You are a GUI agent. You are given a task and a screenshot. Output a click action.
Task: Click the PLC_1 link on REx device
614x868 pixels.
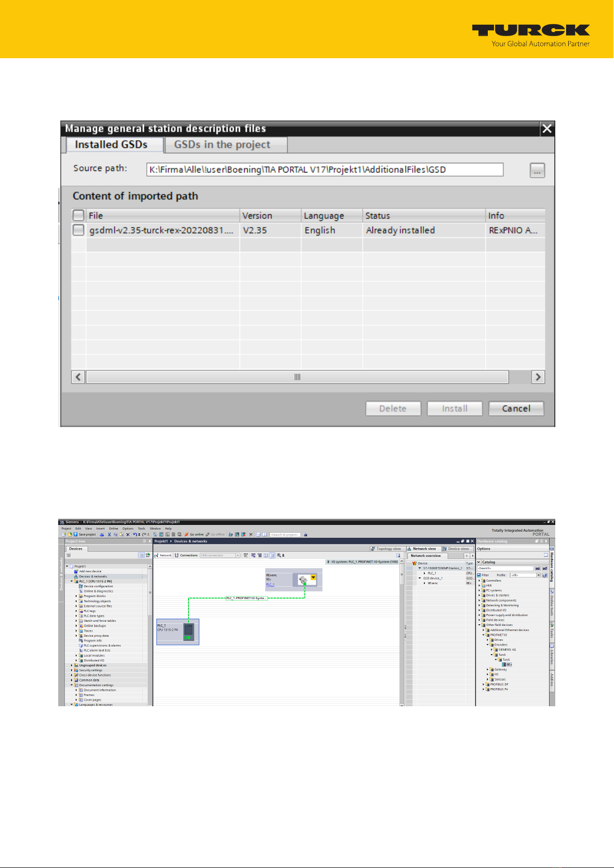(270, 584)
